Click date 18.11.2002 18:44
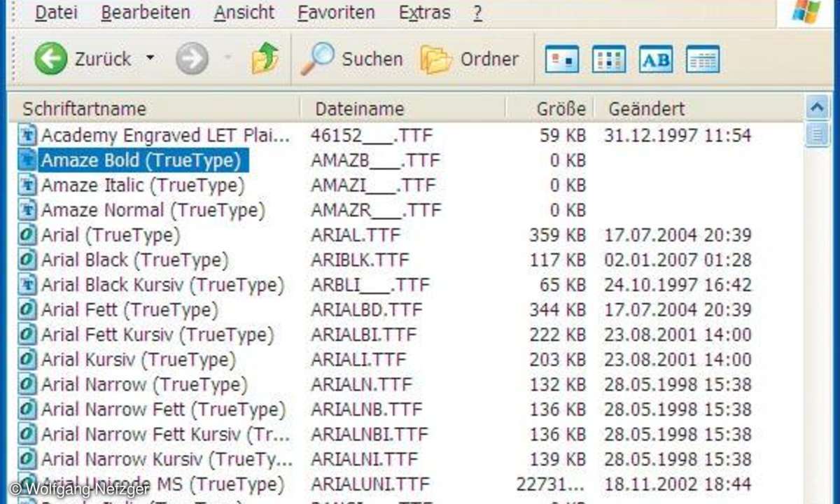This screenshot has height=504, width=840. (678, 484)
